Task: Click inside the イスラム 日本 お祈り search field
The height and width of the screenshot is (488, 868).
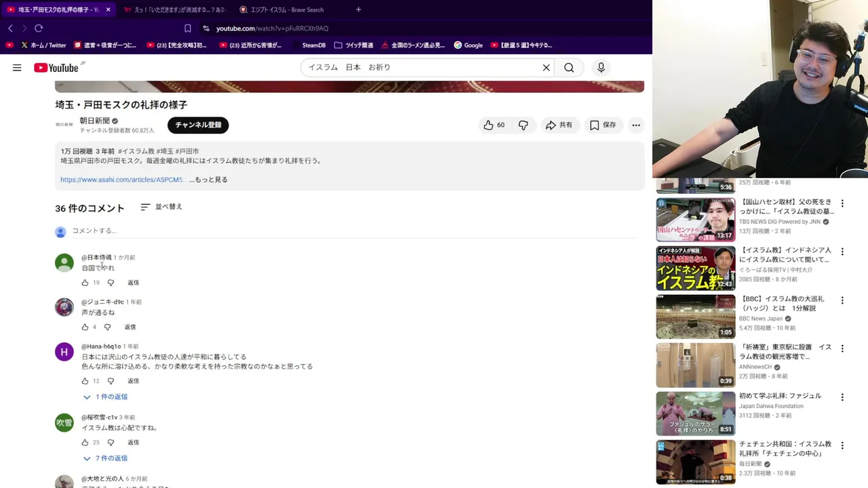Action: click(x=420, y=68)
